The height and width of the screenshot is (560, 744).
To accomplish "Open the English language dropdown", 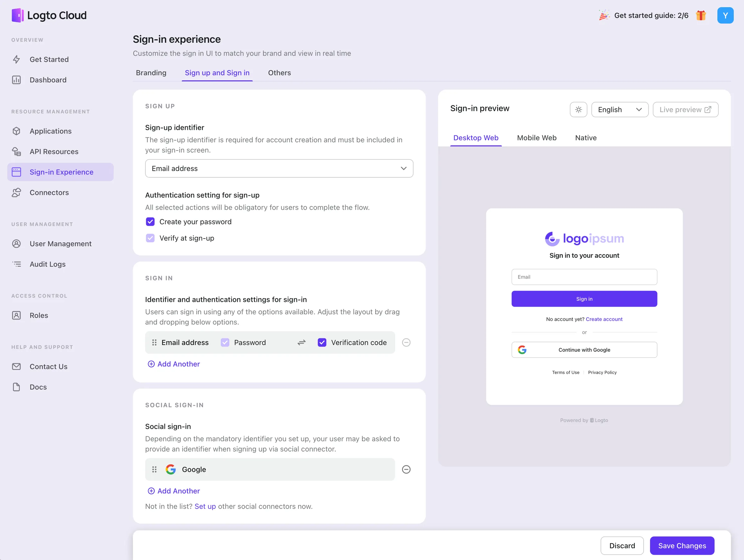I will point(620,109).
